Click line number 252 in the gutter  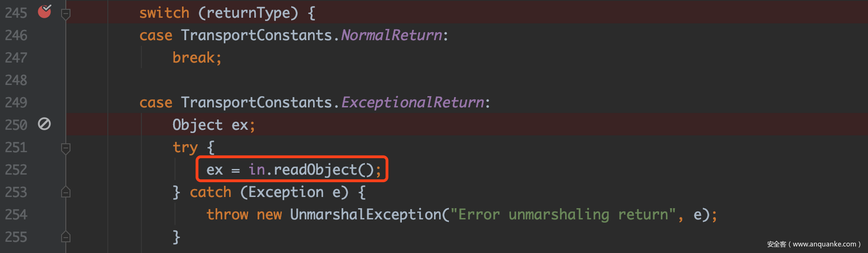(x=16, y=170)
